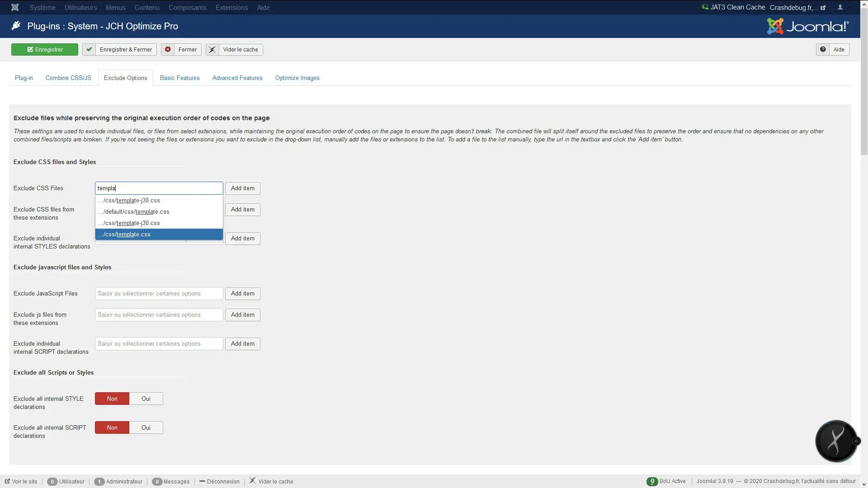Open the Composants menu
Viewport: 868px width, 488px height.
(x=187, y=8)
